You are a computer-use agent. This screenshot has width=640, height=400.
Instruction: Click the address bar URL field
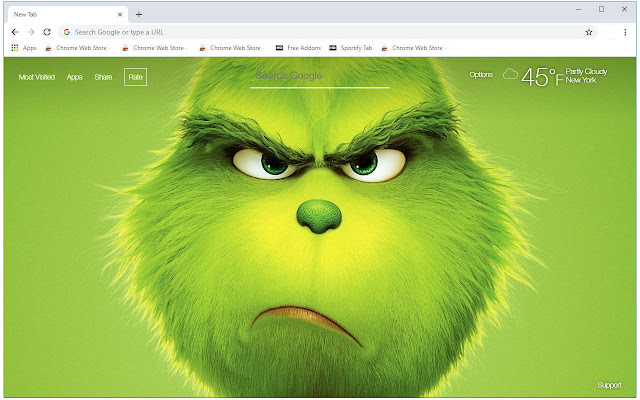328,32
